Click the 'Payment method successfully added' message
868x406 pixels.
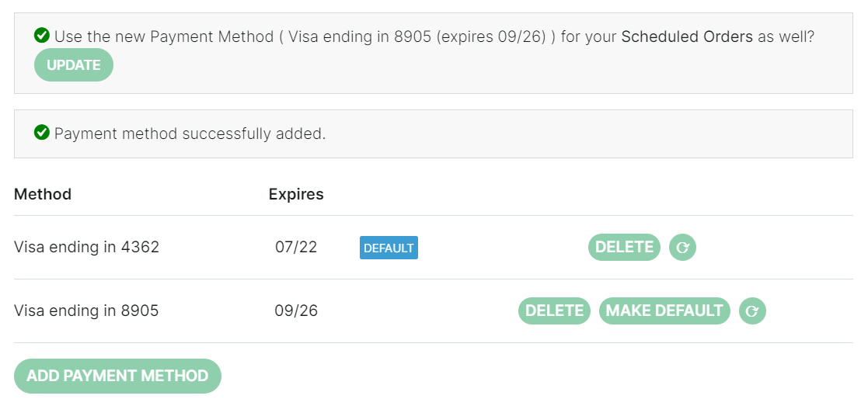tap(190, 134)
